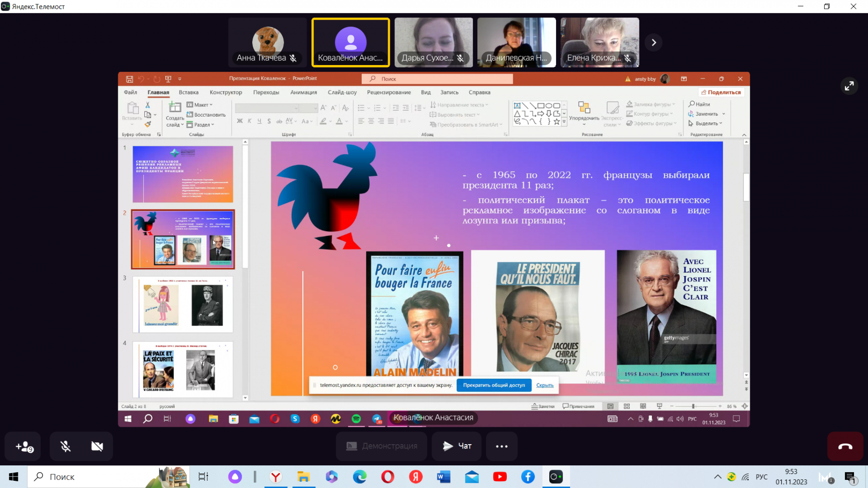Click the PowerPoint zoom slider handle

coord(693,407)
